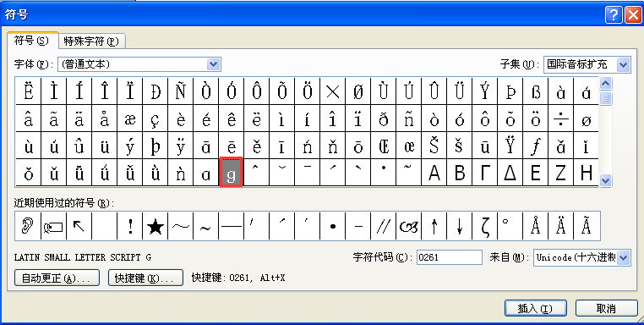
Task: Pick the š small s with caron
Action: (459, 146)
